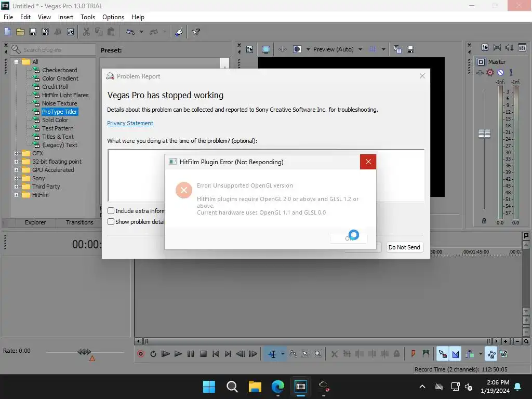This screenshot has width=532, height=399.
Task: Click the Play button in transport
Action: (x=178, y=354)
